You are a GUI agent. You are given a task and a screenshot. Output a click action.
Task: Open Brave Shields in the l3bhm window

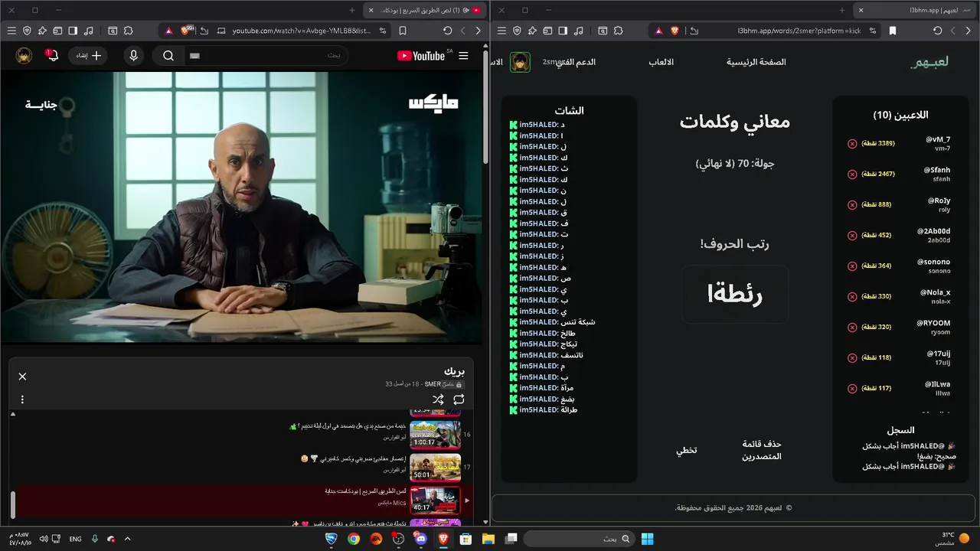675,31
